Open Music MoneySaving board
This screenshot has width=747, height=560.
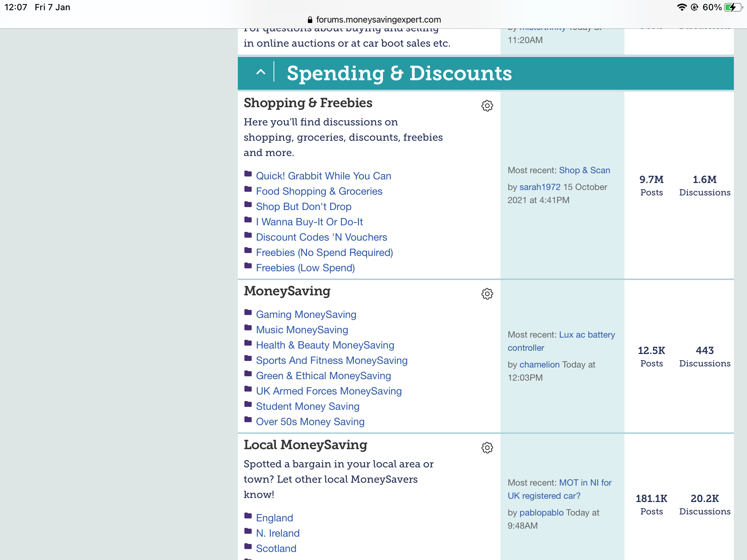302,330
